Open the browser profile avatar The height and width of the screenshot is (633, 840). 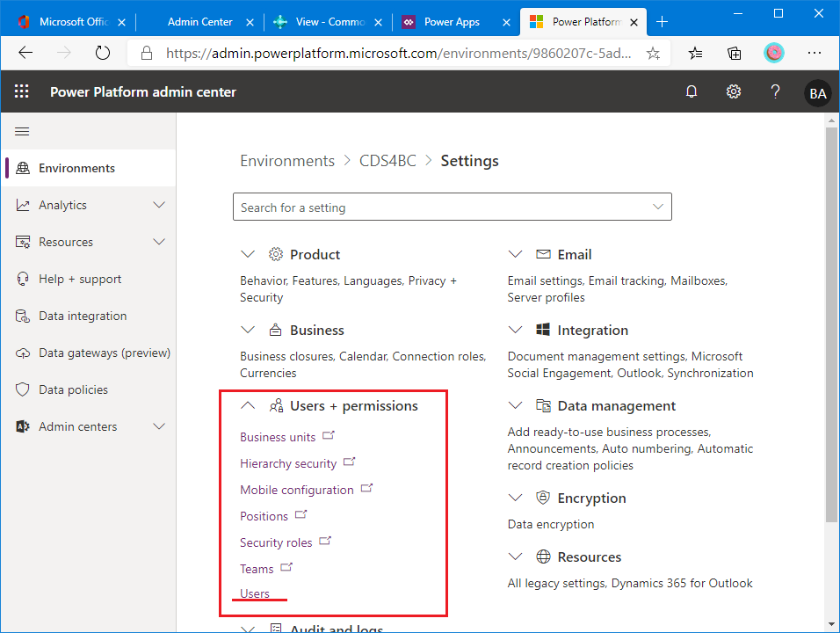click(773, 53)
